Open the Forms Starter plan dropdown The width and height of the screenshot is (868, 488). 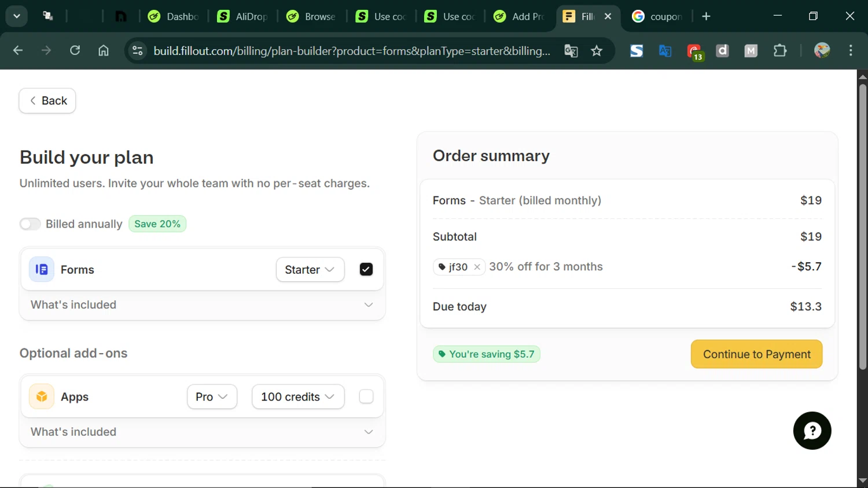[310, 270]
